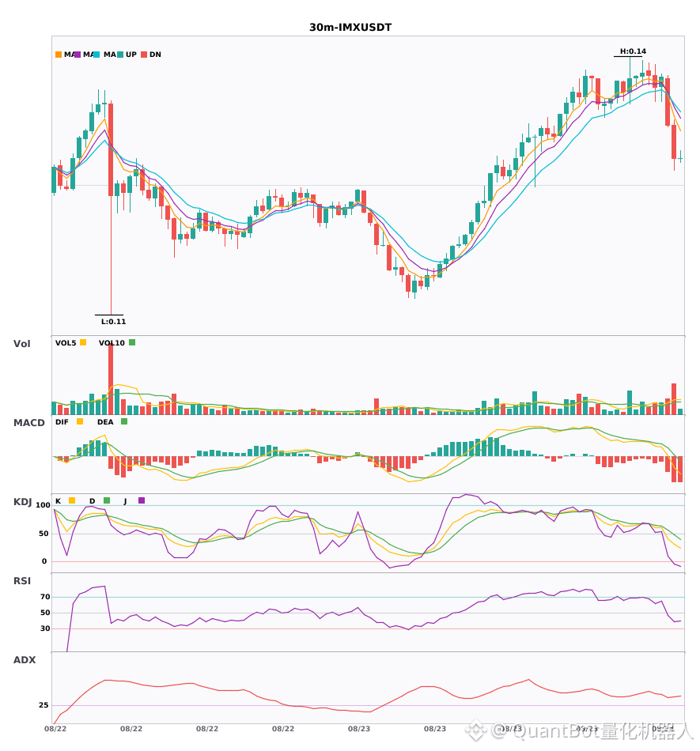Click the tallest red volume bar
This screenshot has width=700, height=751.
point(111,379)
